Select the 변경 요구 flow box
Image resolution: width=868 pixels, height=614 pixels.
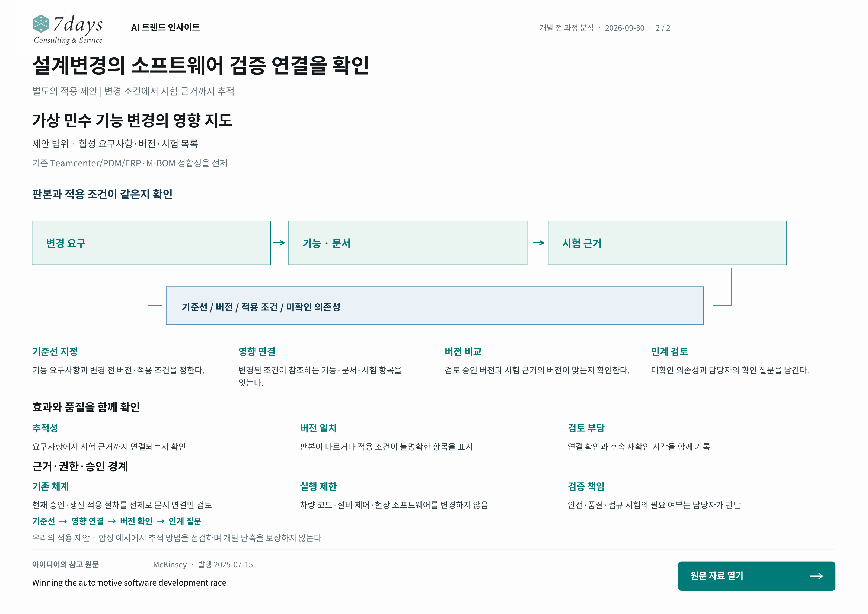click(151, 243)
